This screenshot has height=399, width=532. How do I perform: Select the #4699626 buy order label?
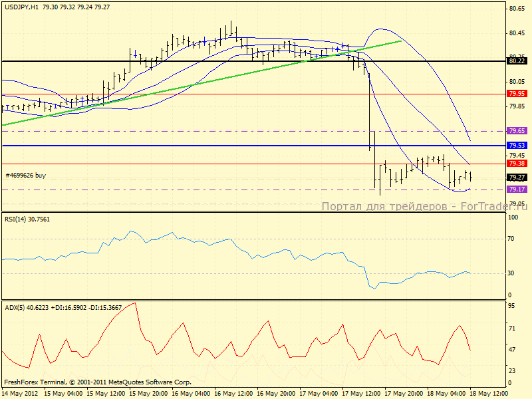coord(26,176)
